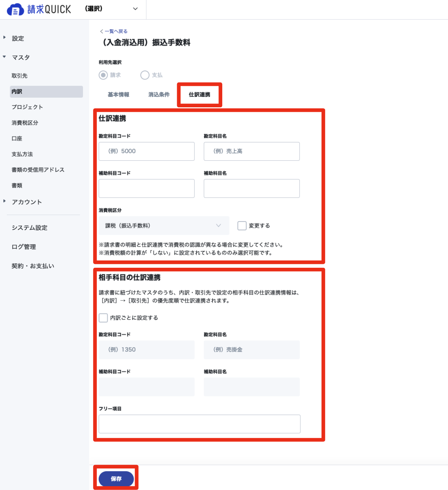Click the フリー項目 input field
This screenshot has width=448, height=490.
click(199, 424)
